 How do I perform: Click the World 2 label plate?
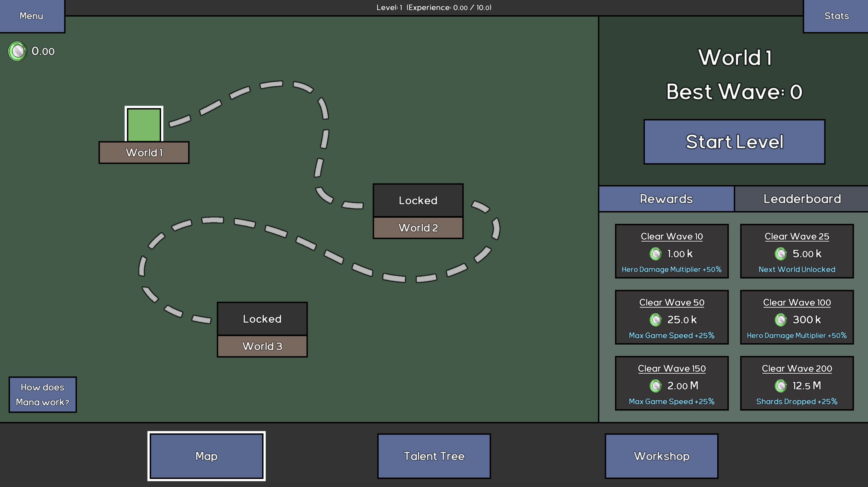418,228
